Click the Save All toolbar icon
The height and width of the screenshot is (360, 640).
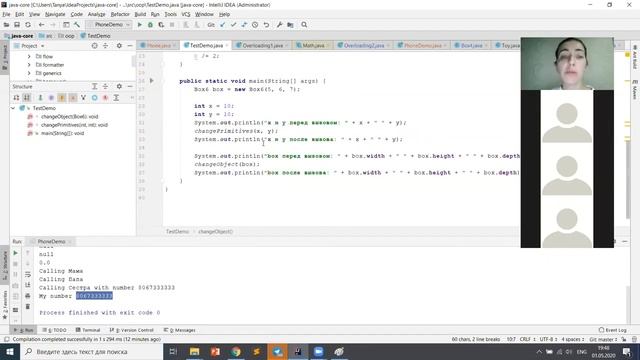pos(17,25)
